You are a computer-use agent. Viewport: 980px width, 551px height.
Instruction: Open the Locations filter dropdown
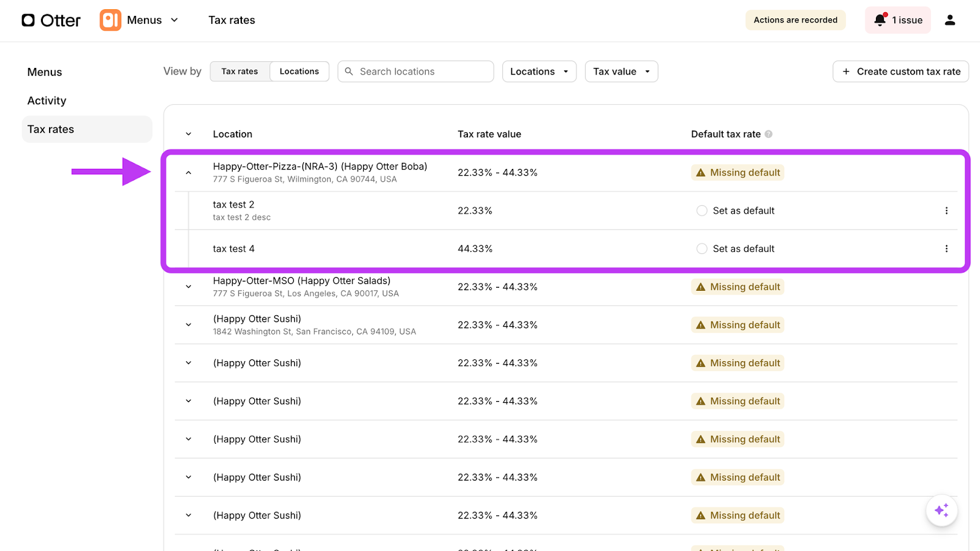click(x=539, y=72)
